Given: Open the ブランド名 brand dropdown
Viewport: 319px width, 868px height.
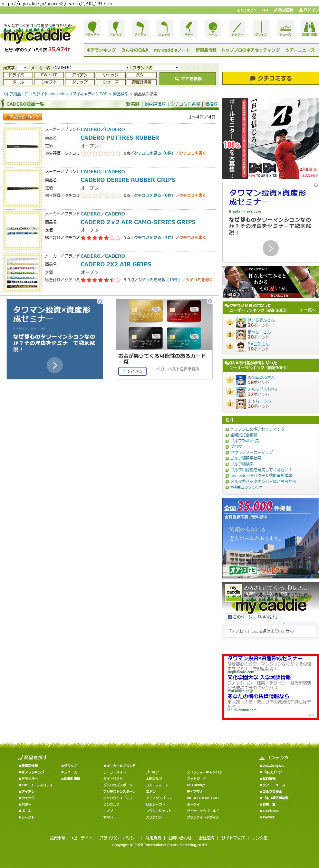Looking at the screenshot, I should 167,68.
